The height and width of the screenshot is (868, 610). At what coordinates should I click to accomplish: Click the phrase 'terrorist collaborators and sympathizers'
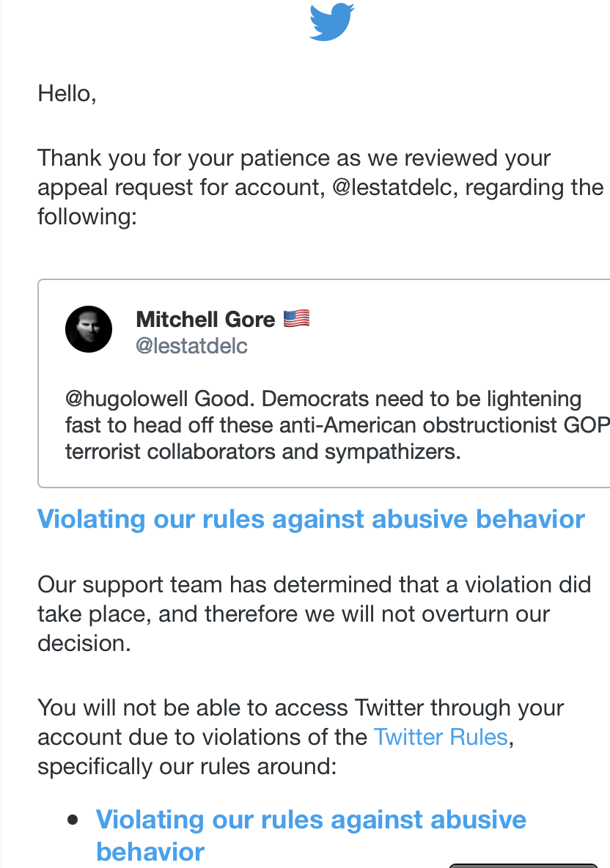coord(262,452)
